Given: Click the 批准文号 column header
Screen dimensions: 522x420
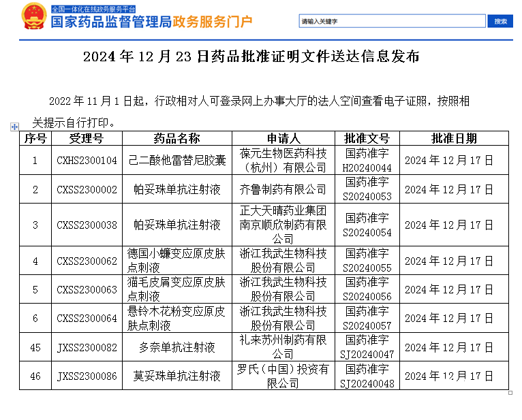Looking at the screenshot, I should (367, 138).
